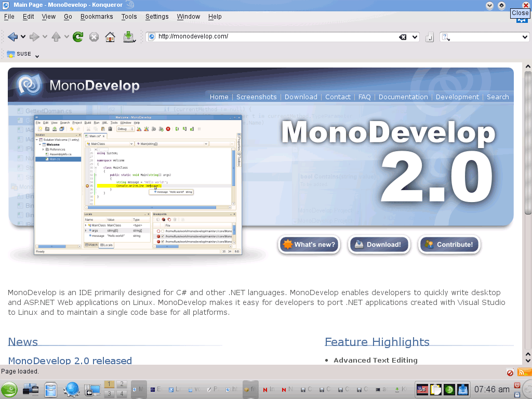The image size is (532, 399).
Task: Expand the URL history dropdown
Action: pos(415,37)
